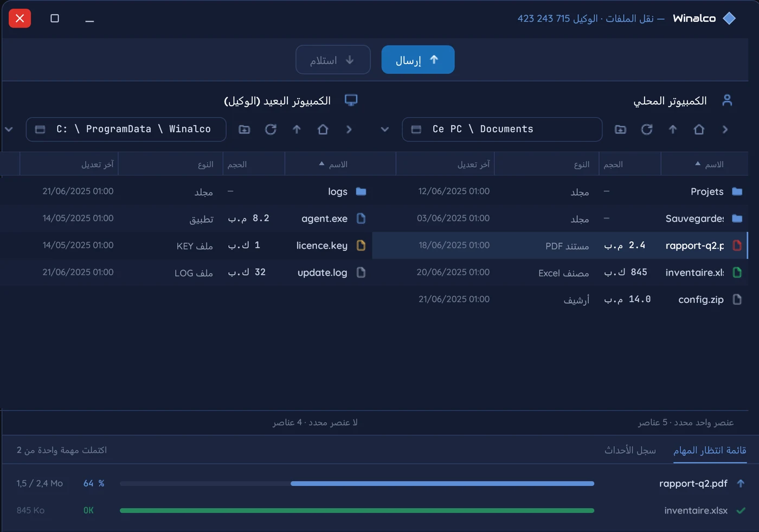Click the 8.2 م.ب size of agent.exe
The height and width of the screenshot is (532, 759).
point(249,218)
